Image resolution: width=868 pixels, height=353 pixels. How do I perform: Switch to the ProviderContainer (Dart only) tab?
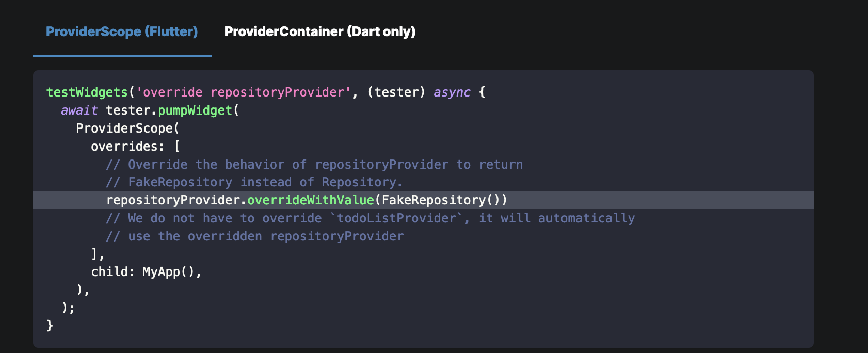pyautogui.click(x=320, y=31)
